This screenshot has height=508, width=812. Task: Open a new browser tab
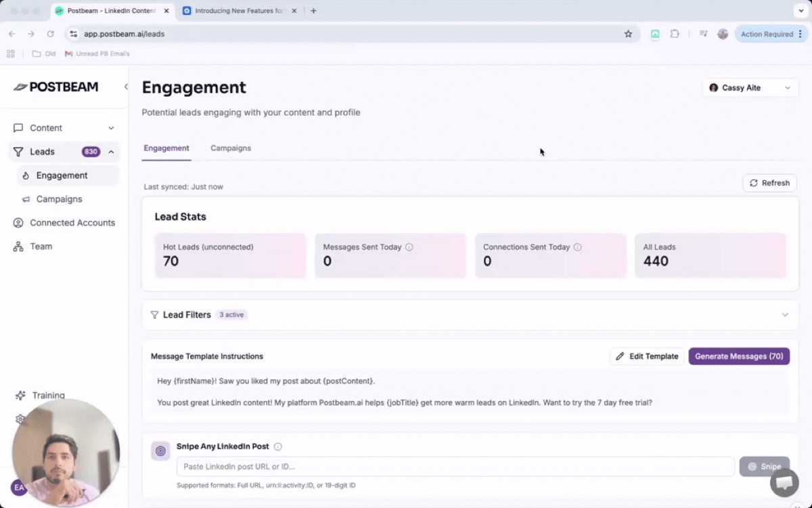[x=313, y=11]
